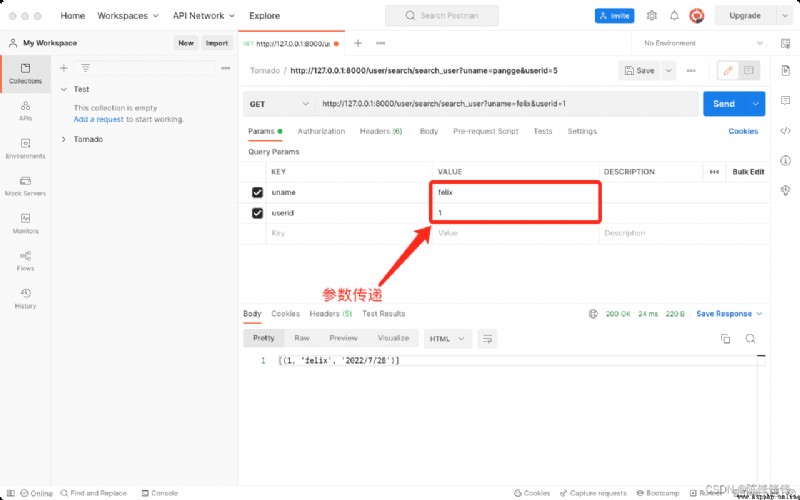
Task: Open the Monitors sidebar panel
Action: coord(25,223)
